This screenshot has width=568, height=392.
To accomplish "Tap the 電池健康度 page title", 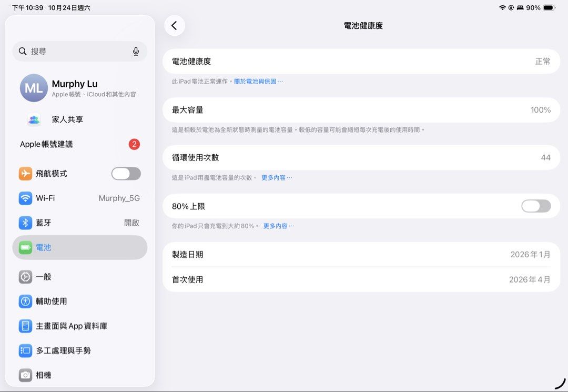I will click(363, 26).
